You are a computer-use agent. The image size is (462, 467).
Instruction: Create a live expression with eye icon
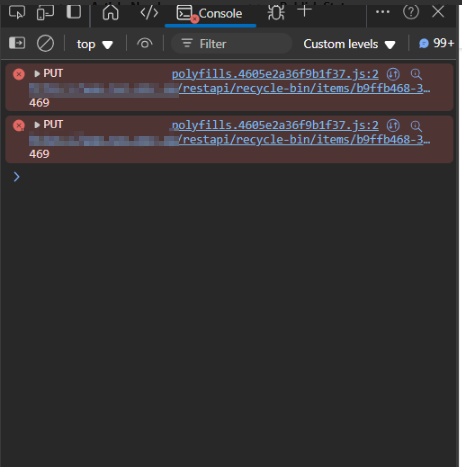coord(145,44)
